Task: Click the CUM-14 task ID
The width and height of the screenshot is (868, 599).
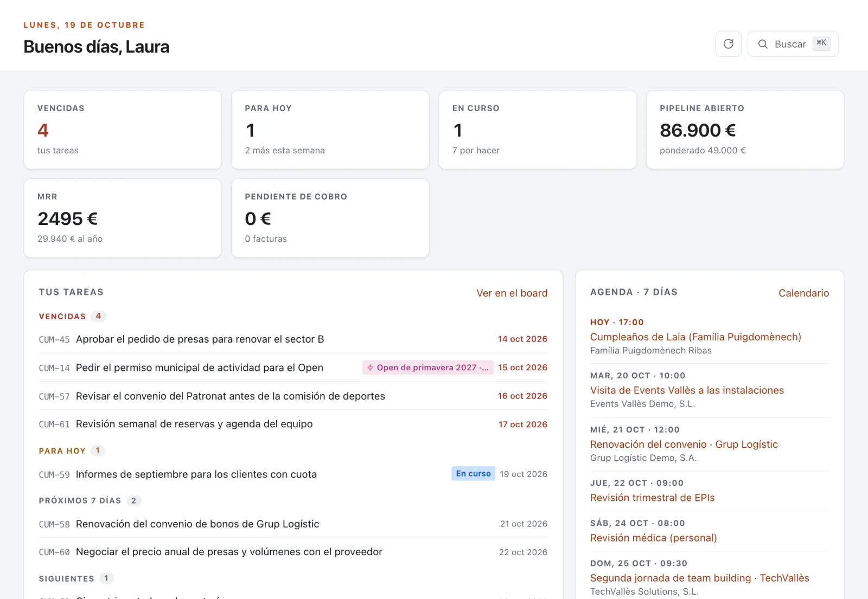Action: tap(54, 368)
